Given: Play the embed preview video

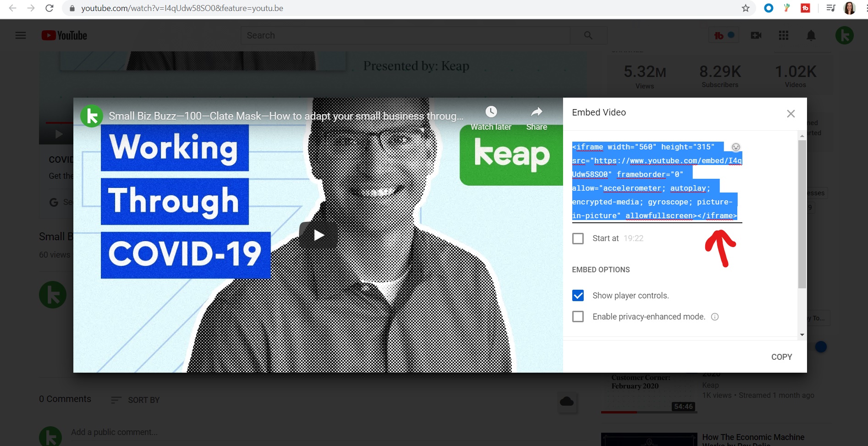Looking at the screenshot, I should pyautogui.click(x=319, y=235).
